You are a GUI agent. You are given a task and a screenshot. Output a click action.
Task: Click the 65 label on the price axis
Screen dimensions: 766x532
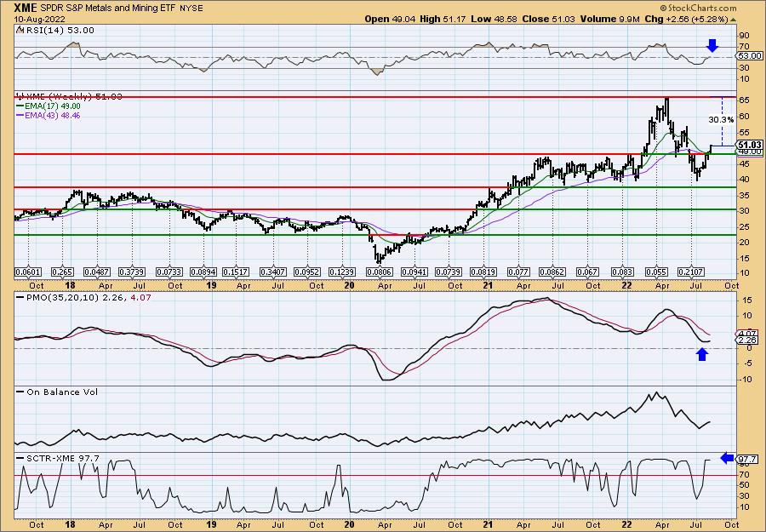(744, 100)
